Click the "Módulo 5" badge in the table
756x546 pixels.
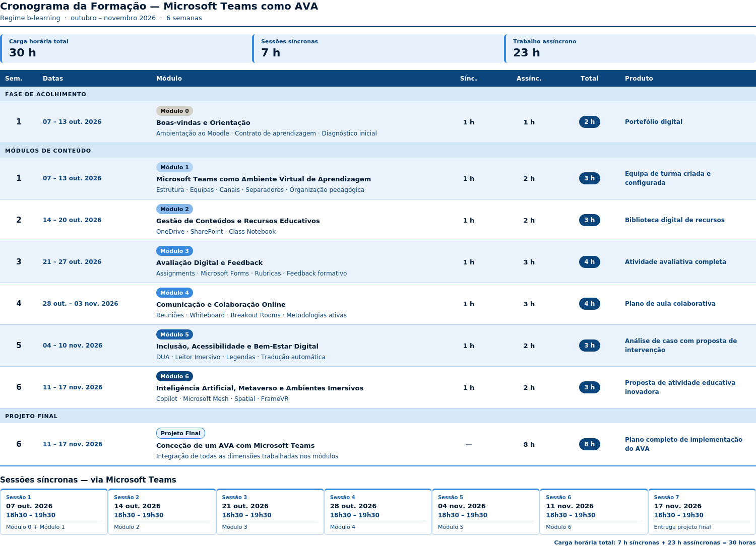[174, 334]
